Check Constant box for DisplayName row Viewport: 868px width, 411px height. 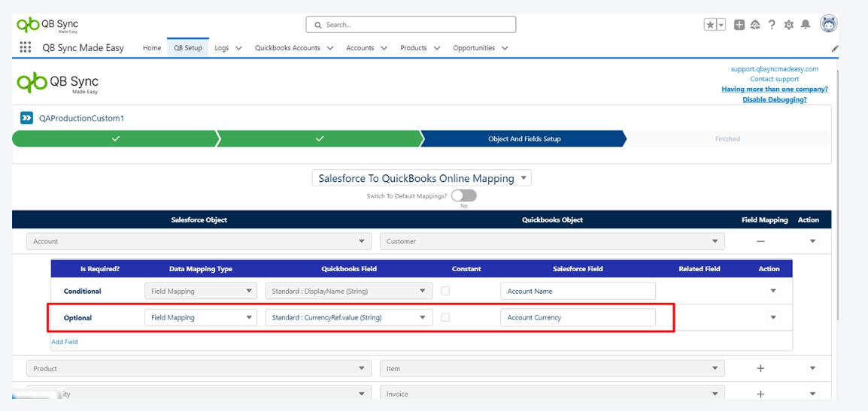click(x=445, y=291)
